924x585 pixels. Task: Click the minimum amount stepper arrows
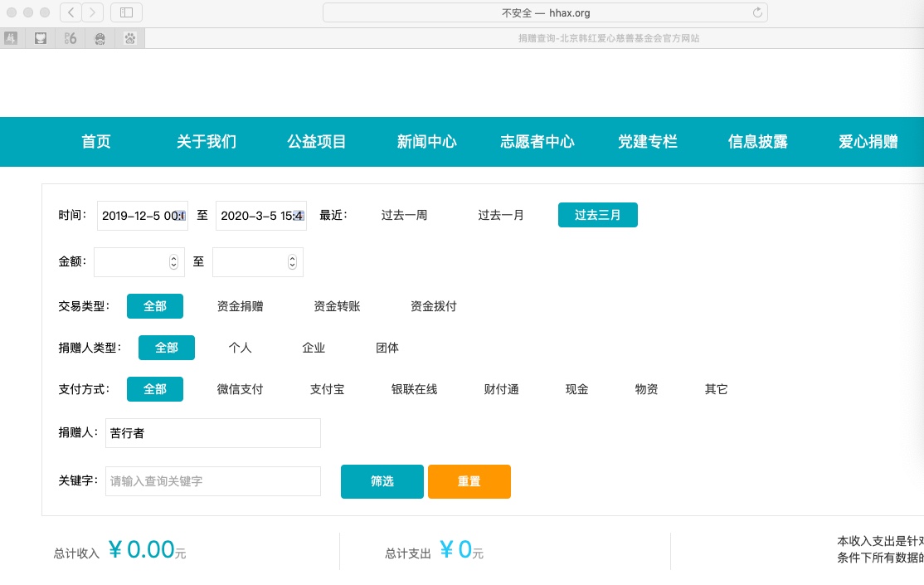click(173, 262)
